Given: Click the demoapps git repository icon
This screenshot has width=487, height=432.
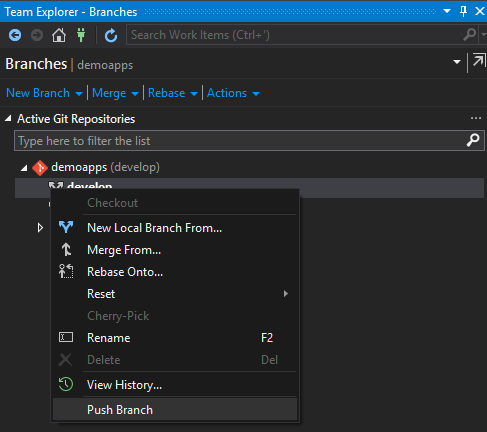Looking at the screenshot, I should pyautogui.click(x=40, y=168).
